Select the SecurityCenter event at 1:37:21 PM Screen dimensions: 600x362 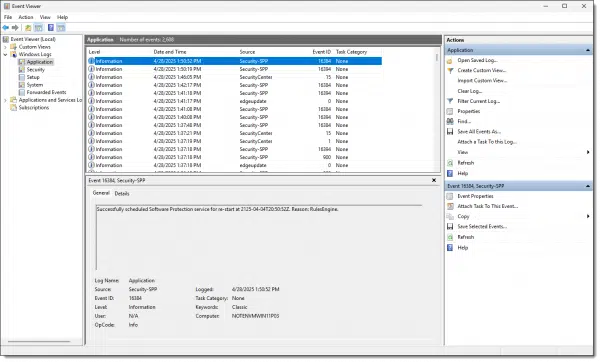(x=235, y=133)
